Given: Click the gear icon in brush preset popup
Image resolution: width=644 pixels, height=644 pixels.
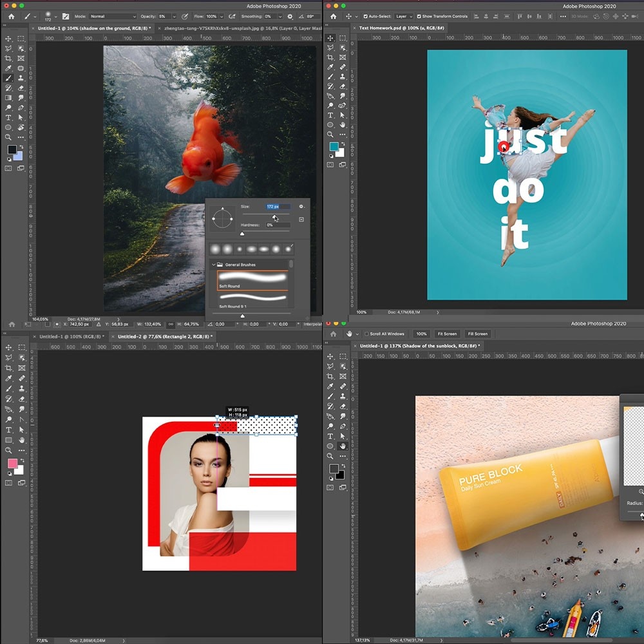Looking at the screenshot, I should (301, 207).
